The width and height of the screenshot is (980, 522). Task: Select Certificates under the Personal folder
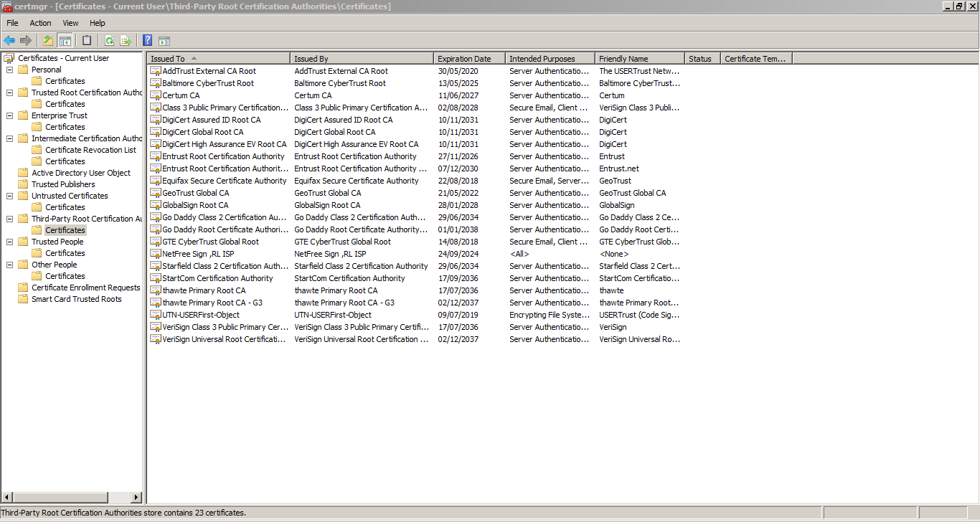tap(65, 81)
